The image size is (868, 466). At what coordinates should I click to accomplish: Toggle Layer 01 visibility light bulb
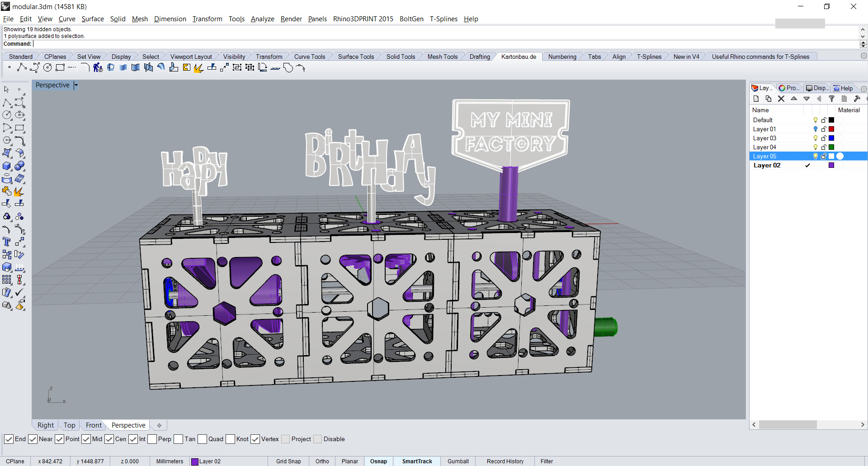[816, 129]
